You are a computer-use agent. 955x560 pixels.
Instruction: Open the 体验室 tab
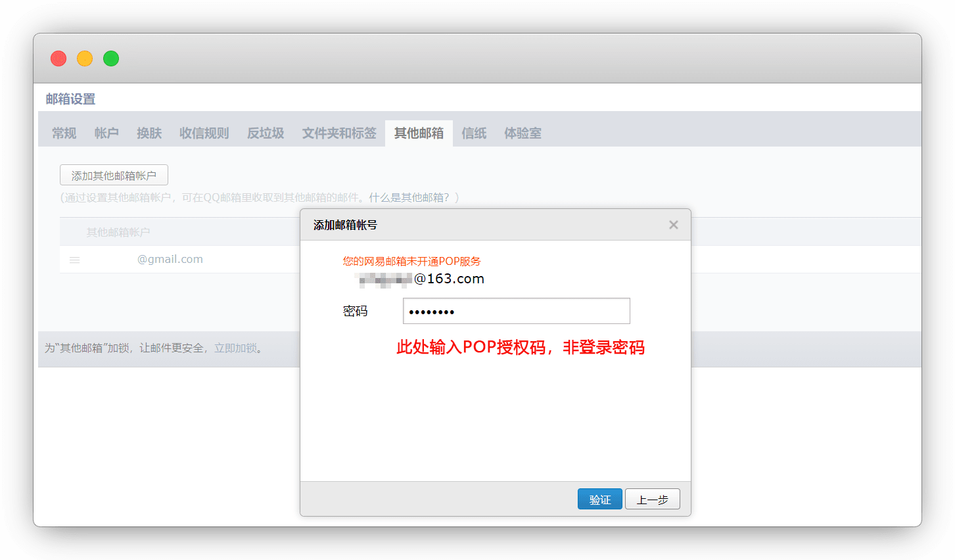[x=523, y=133]
